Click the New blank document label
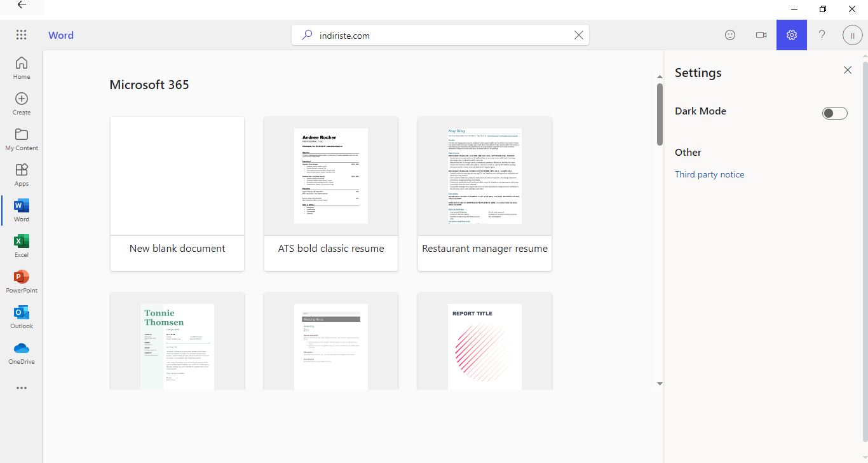868x463 pixels. [x=177, y=249]
